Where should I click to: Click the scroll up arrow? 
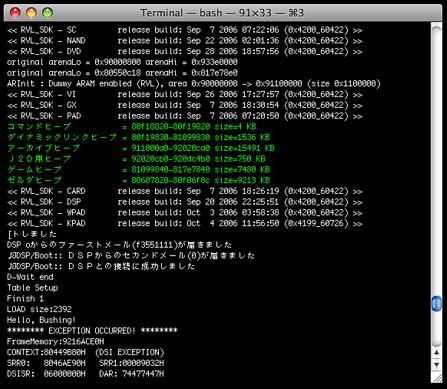pos(436,352)
